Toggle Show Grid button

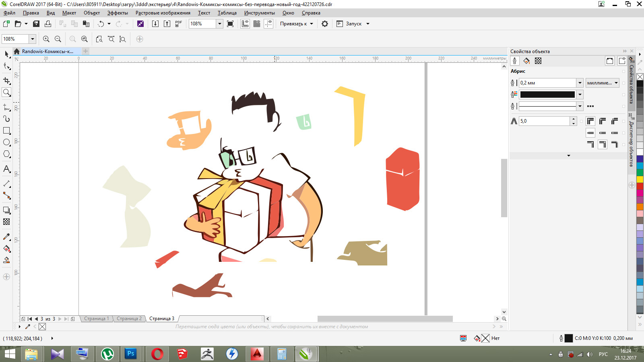(257, 24)
